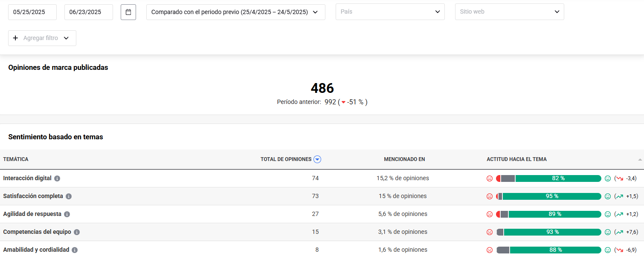644x256 pixels.
Task: Click the sad face icon in Interacción digital row
Action: point(490,178)
